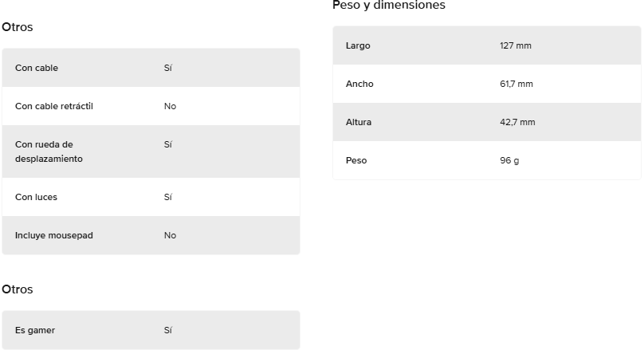Viewport: 644px width, 354px height.
Task: Select the "Peso" row label
Action: pos(356,160)
